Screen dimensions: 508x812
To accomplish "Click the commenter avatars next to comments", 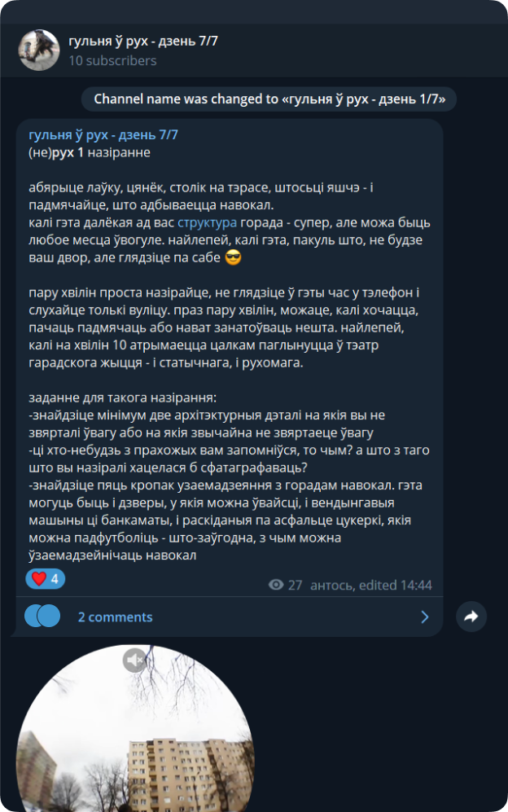I will (42, 617).
